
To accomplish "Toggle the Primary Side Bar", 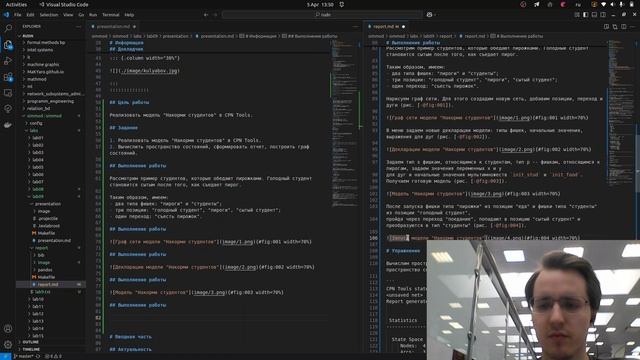I will 586,15.
